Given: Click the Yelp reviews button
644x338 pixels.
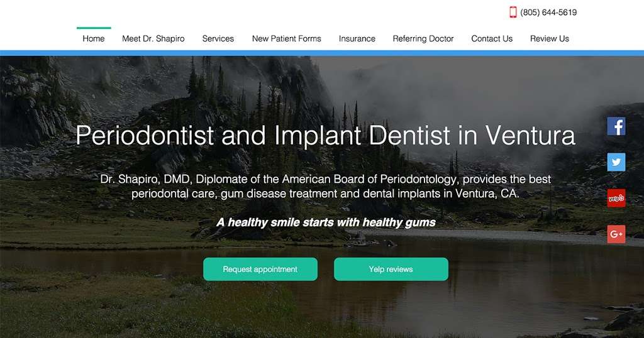Looking at the screenshot, I should point(391,269).
